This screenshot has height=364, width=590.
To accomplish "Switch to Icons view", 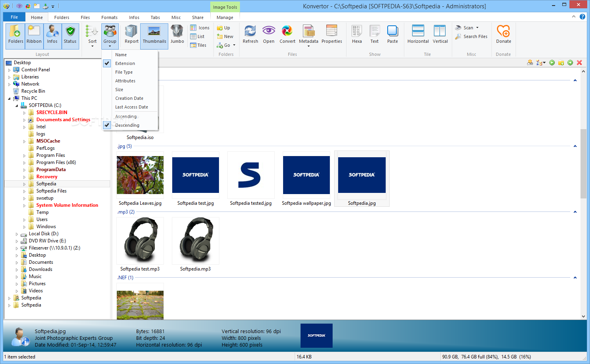I will [x=200, y=28].
